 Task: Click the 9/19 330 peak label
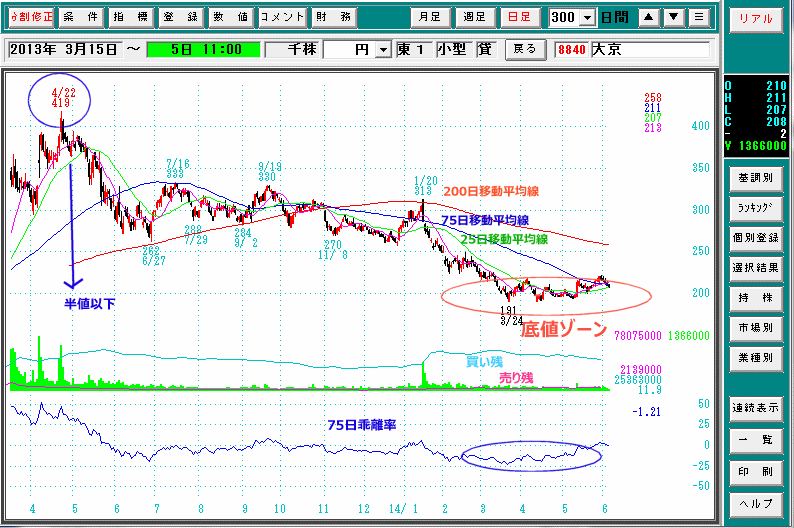pos(270,172)
